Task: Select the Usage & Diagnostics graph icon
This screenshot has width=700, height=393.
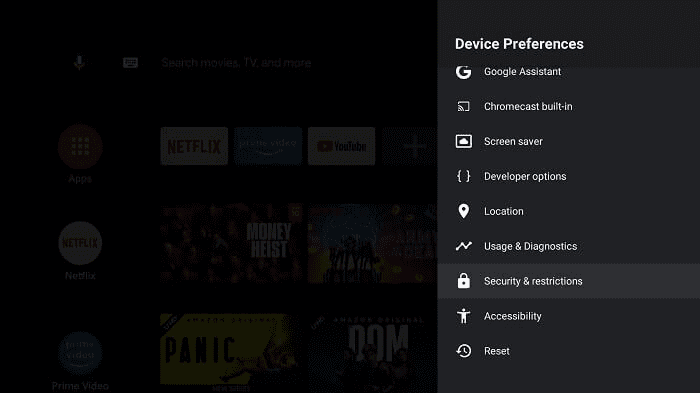Action: point(463,246)
